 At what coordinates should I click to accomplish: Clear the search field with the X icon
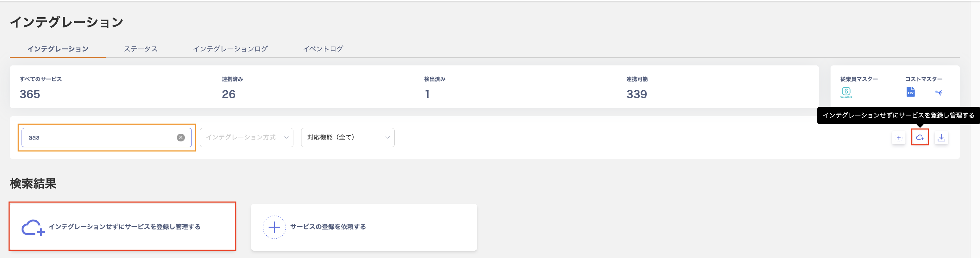tap(181, 137)
